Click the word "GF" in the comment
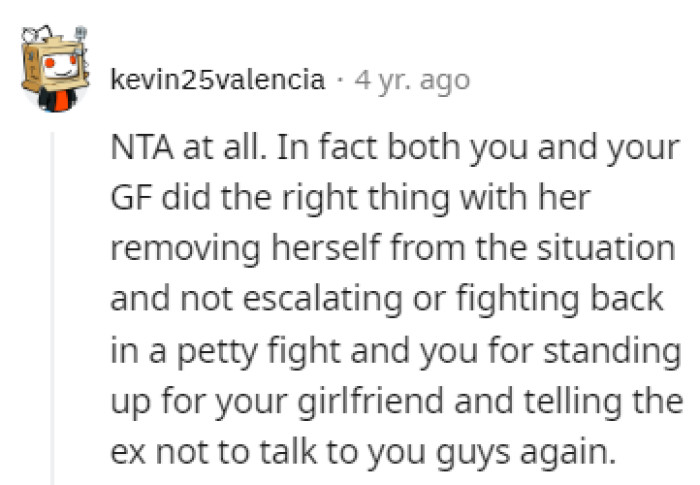 point(126,200)
